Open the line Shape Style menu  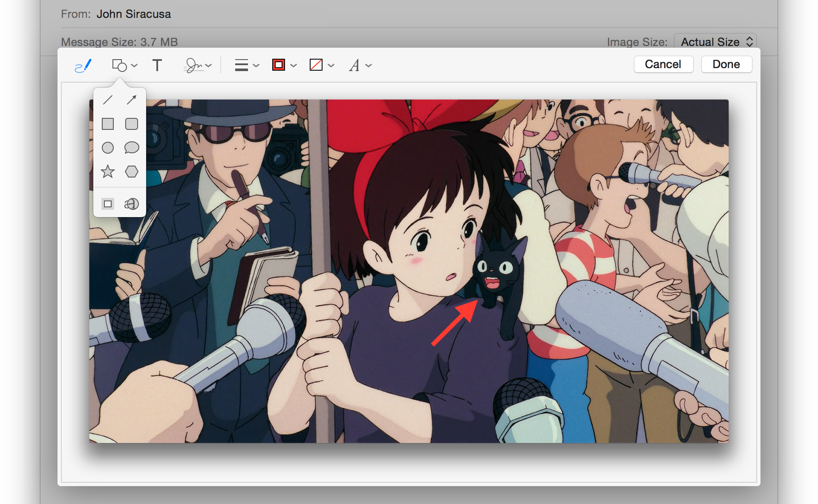242,65
